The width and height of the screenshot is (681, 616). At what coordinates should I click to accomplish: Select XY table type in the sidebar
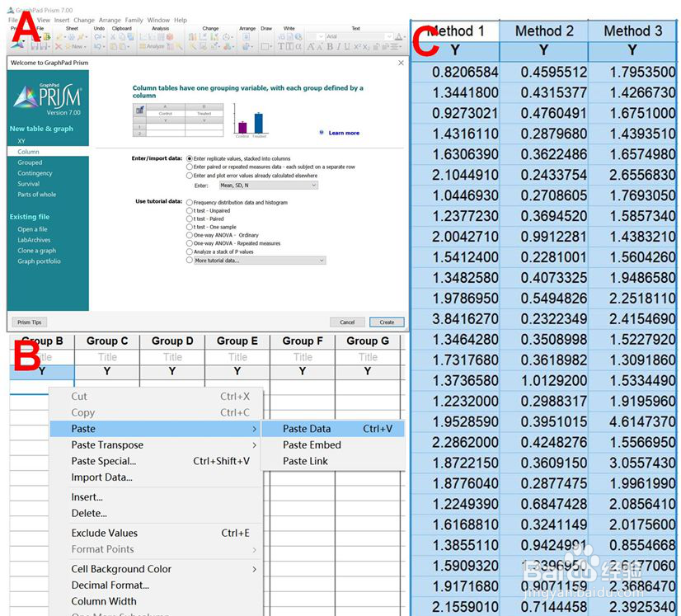(21, 141)
